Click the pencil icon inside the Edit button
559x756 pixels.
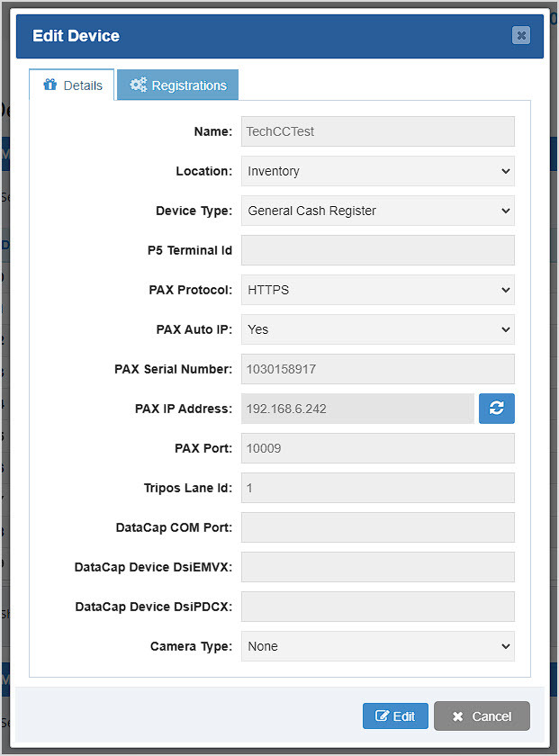point(382,715)
